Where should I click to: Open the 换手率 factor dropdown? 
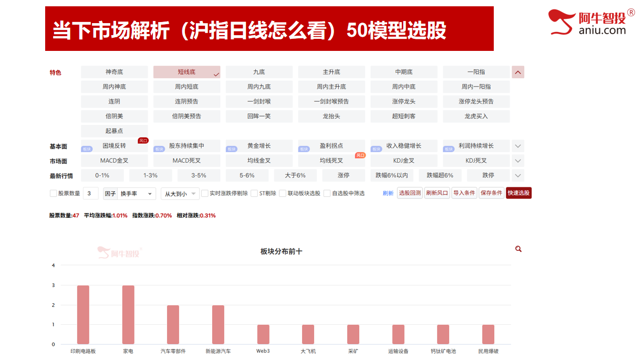tap(137, 194)
